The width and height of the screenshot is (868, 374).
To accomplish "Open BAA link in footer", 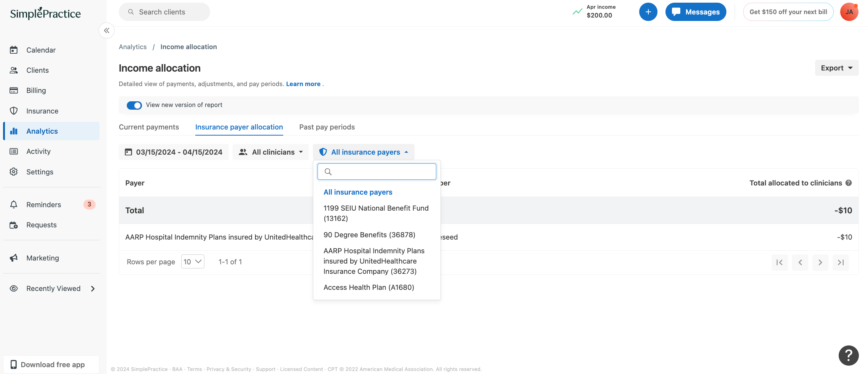I will pyautogui.click(x=177, y=369).
